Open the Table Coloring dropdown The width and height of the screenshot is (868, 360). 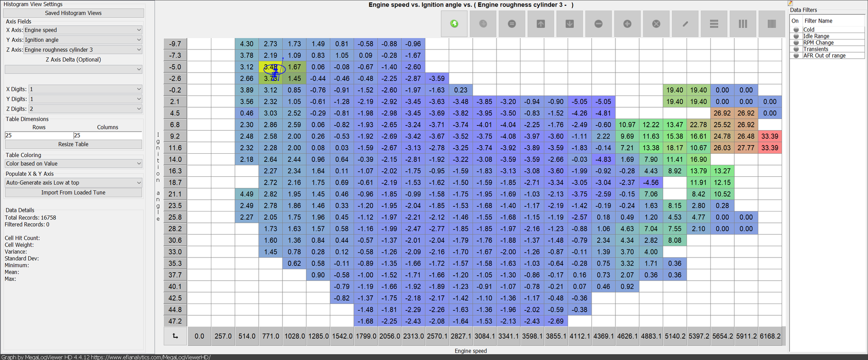73,164
